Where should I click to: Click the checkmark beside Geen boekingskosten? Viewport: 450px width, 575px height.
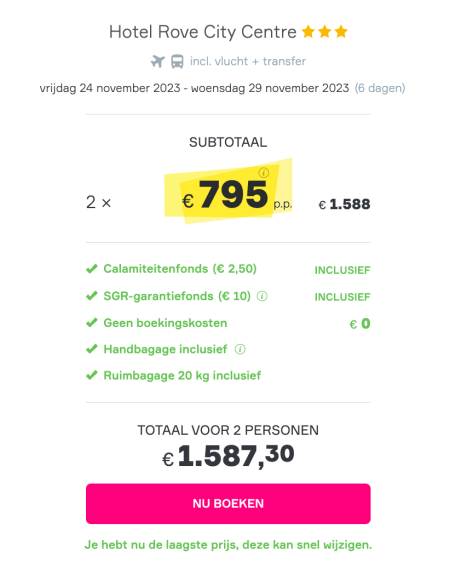[x=92, y=323]
